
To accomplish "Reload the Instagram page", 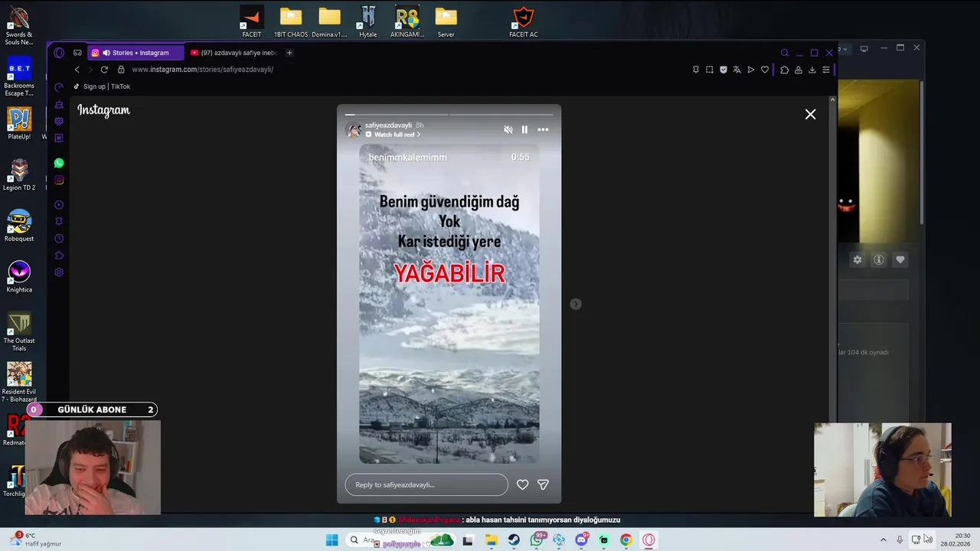I will [x=104, y=70].
